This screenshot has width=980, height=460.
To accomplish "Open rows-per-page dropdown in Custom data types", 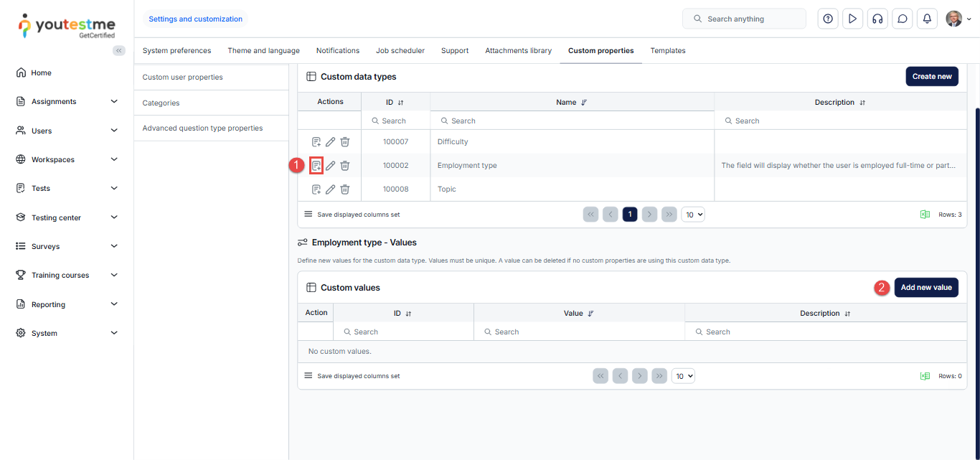I will pyautogui.click(x=692, y=215).
